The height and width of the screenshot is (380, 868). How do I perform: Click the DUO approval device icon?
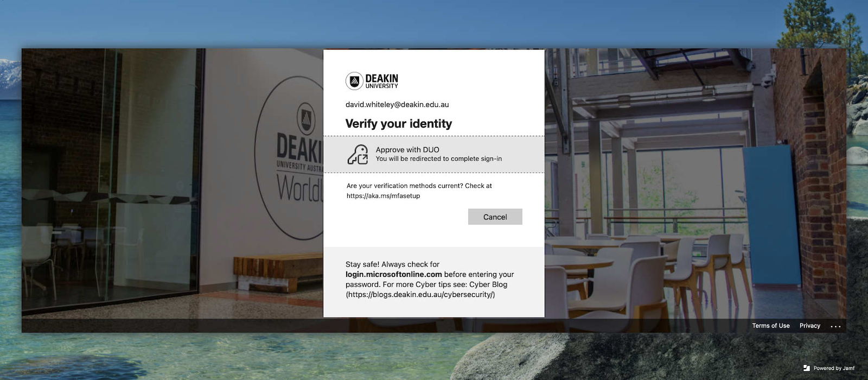pyautogui.click(x=358, y=154)
